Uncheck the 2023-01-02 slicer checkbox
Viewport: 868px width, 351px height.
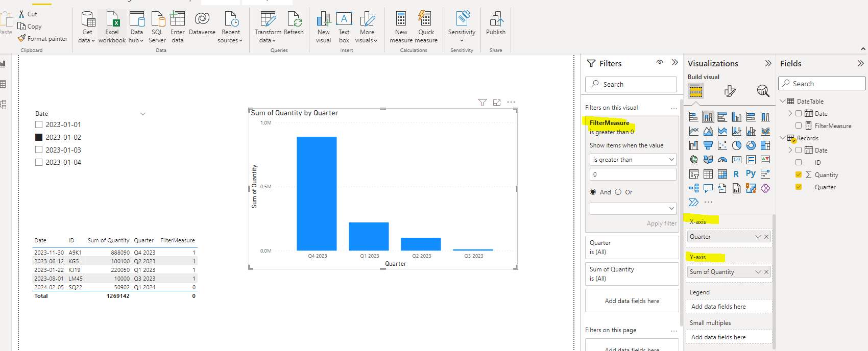point(39,137)
